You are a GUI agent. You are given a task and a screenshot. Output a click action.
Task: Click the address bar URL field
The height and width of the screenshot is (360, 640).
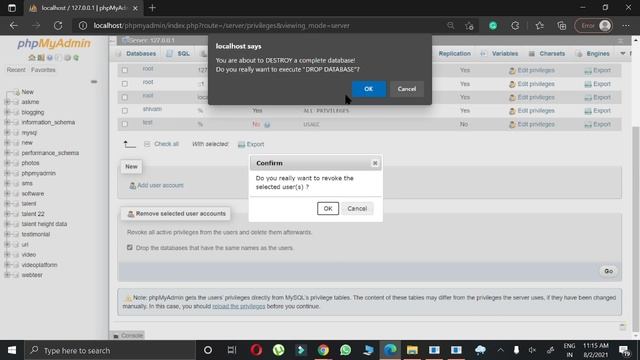coord(261,25)
